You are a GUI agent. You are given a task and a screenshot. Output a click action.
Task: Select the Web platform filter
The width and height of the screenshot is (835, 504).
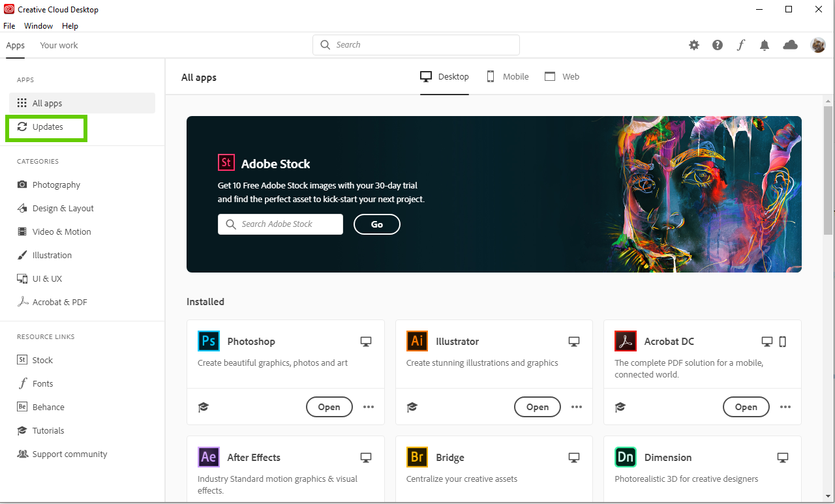562,76
